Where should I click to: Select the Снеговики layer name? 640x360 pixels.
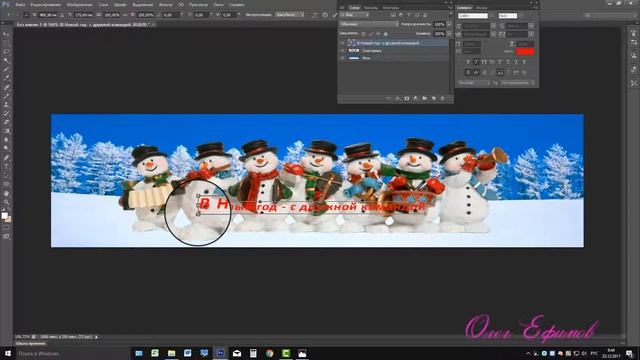coord(371,51)
